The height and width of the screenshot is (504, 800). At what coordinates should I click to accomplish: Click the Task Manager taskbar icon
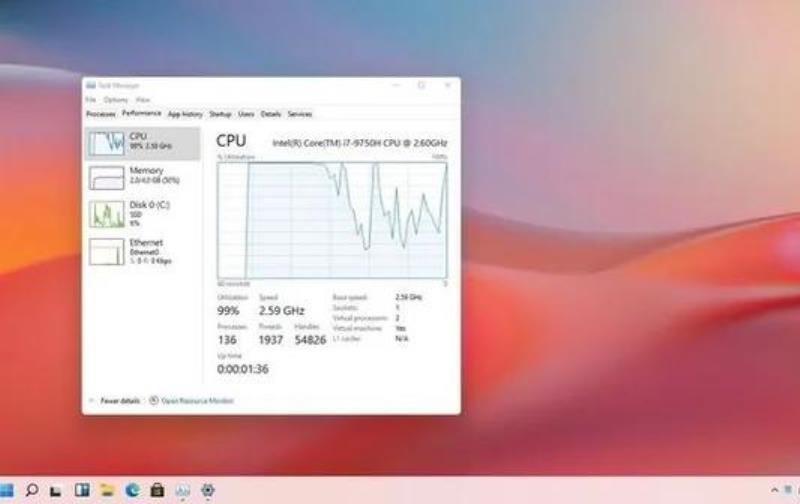tap(182, 491)
